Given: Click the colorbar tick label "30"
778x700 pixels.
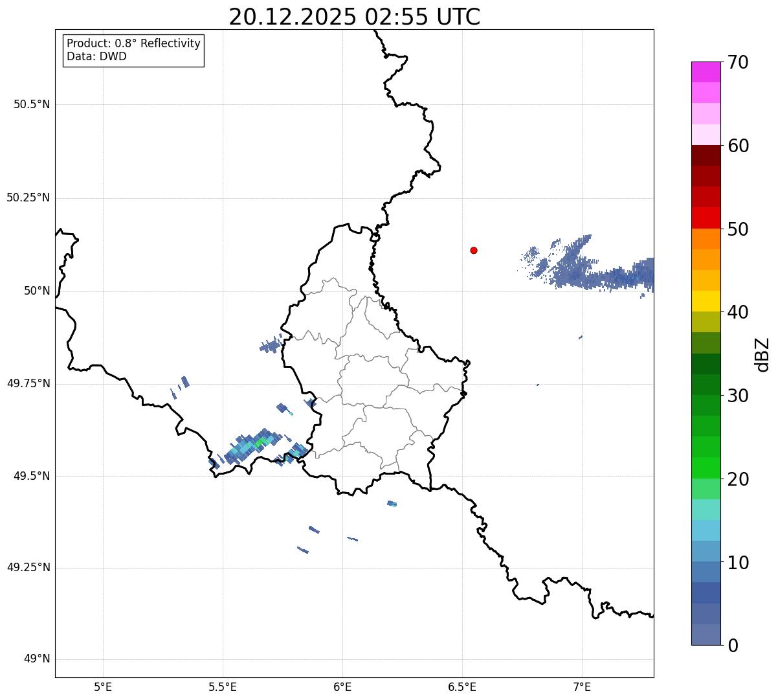Looking at the screenshot, I should (x=737, y=396).
